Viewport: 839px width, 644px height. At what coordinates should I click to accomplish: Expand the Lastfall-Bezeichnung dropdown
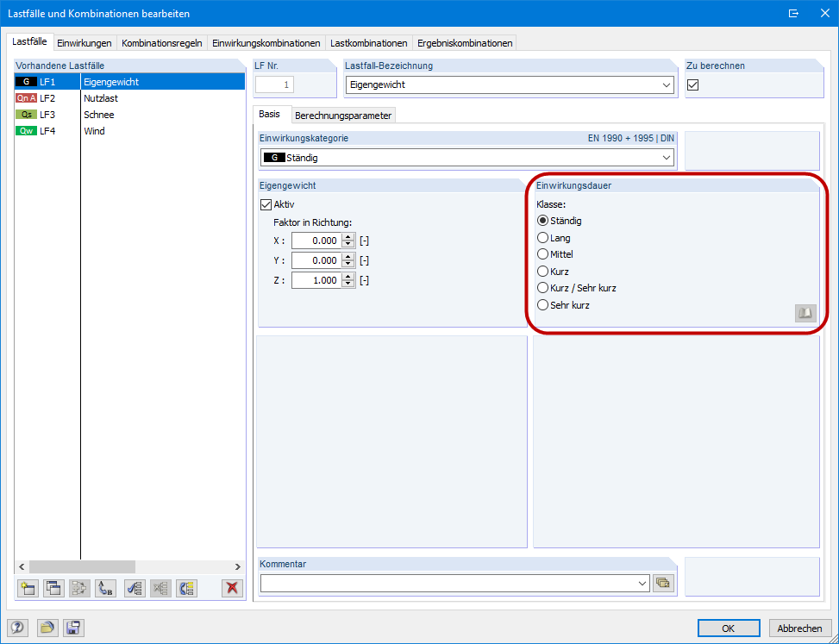point(667,85)
